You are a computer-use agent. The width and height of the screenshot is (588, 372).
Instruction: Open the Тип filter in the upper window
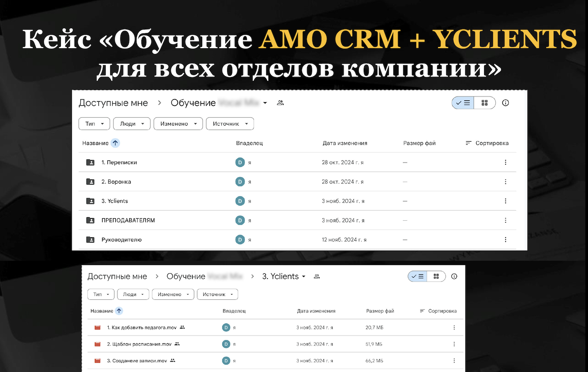coord(94,124)
